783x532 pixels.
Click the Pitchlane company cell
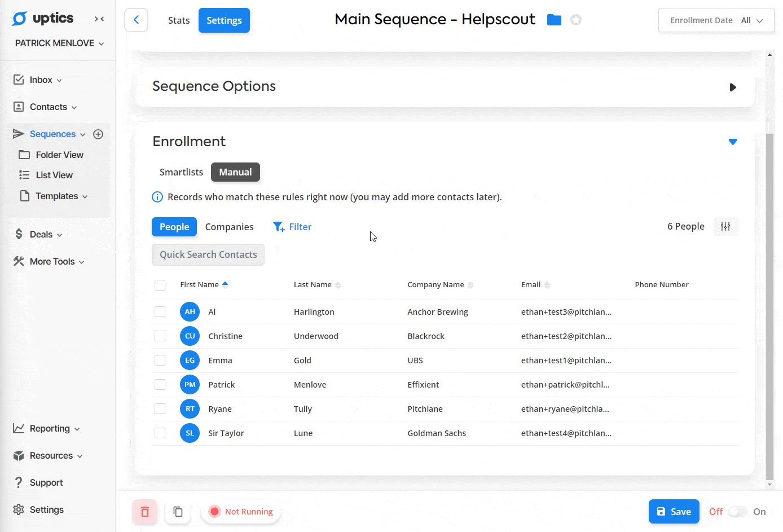pos(425,409)
